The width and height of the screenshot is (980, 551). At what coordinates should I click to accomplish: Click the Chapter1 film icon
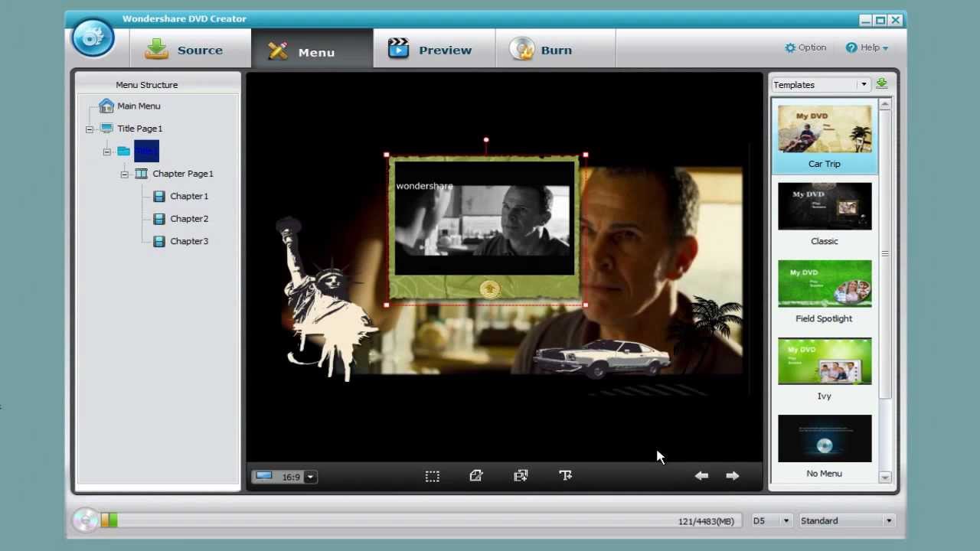point(159,197)
